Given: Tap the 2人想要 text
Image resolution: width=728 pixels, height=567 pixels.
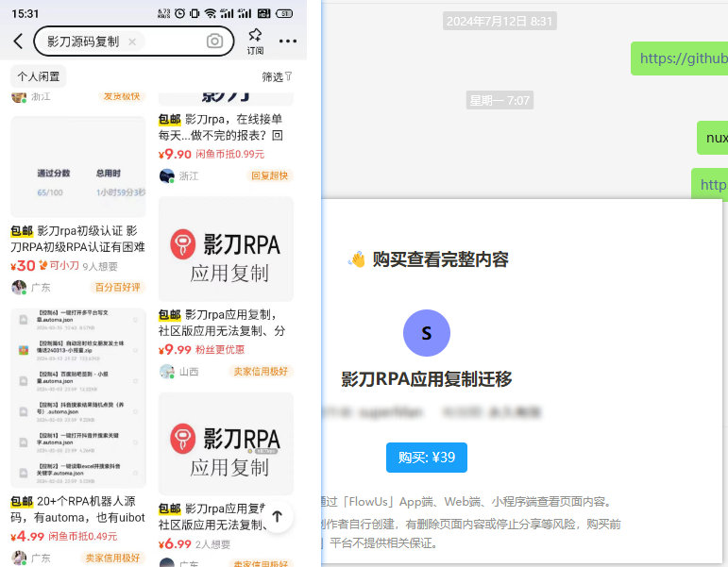Looking at the screenshot, I should (212, 544).
